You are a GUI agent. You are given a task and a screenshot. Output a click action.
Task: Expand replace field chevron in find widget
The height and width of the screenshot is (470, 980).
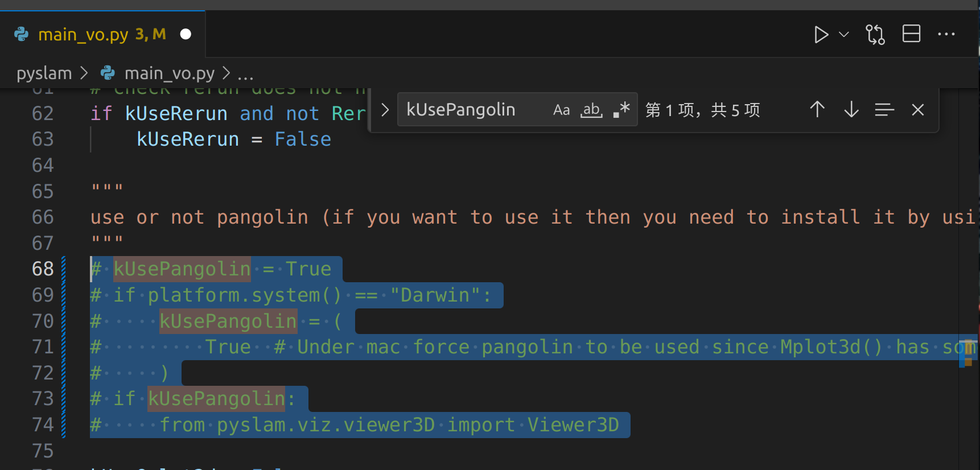(x=385, y=110)
